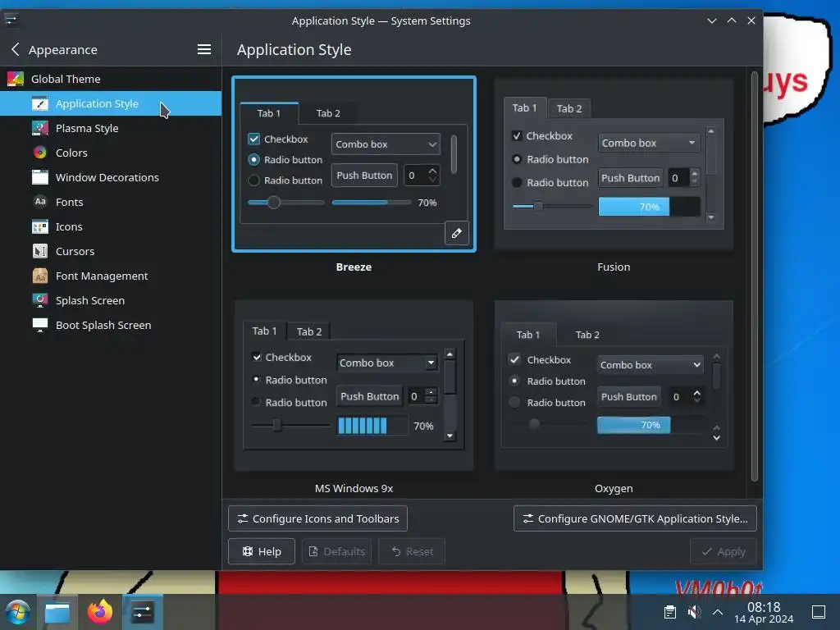Screen dimensions: 840x630
Task: Click the pencil edit icon on Breeze
Action: (456, 234)
